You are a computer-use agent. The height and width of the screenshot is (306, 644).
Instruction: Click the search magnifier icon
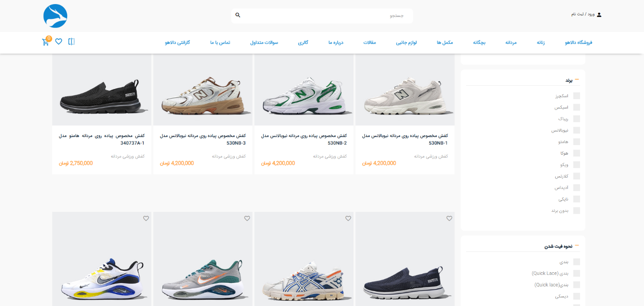point(238,15)
